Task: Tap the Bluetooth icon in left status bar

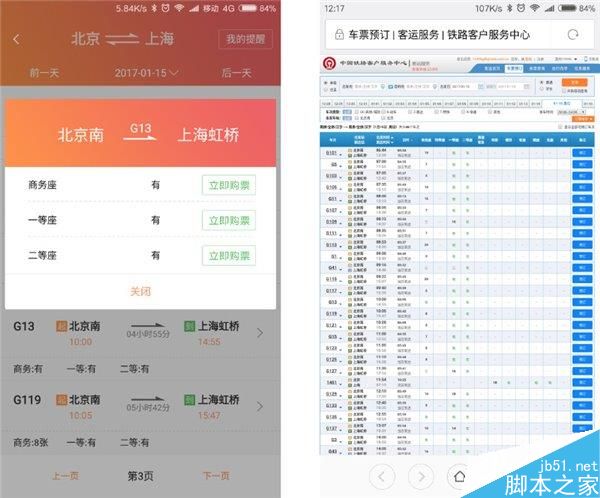Action: pyautogui.click(x=154, y=8)
